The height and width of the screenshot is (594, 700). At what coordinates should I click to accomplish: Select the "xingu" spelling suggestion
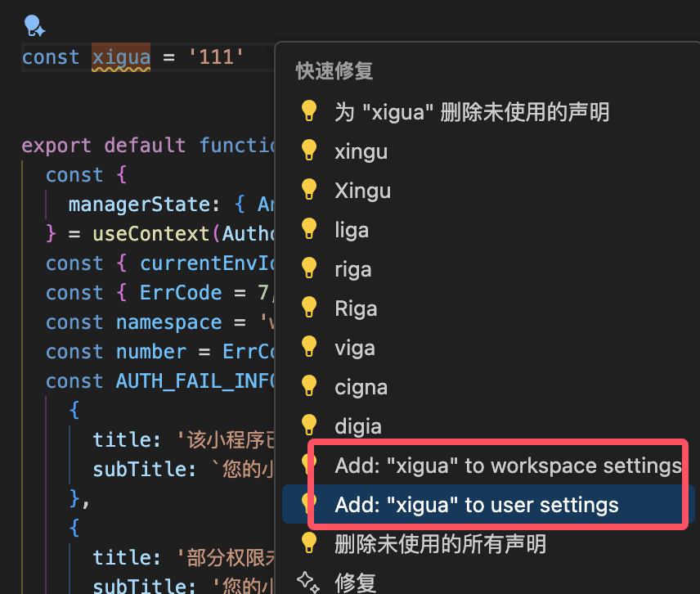360,151
